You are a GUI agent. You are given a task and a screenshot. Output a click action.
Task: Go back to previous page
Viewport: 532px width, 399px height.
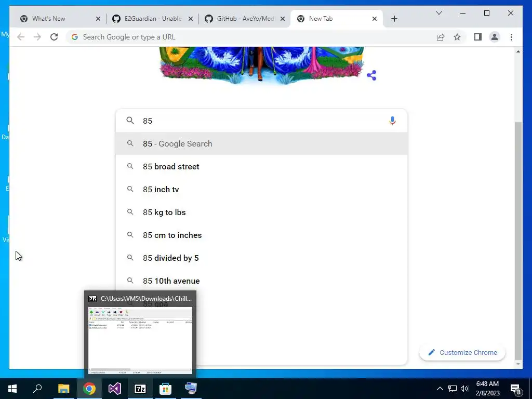click(x=21, y=37)
